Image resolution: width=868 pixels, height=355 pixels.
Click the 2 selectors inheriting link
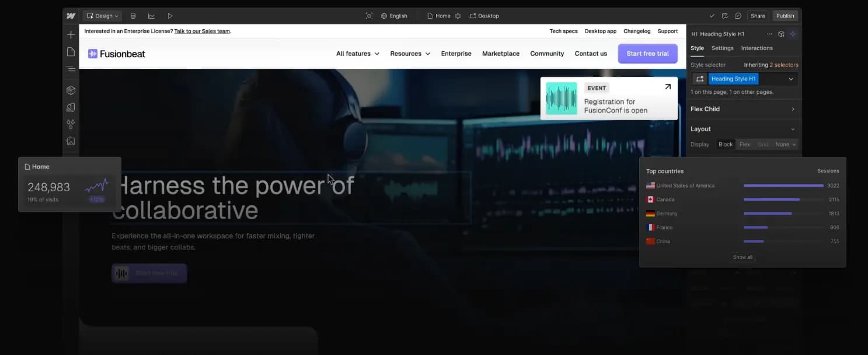(784, 65)
